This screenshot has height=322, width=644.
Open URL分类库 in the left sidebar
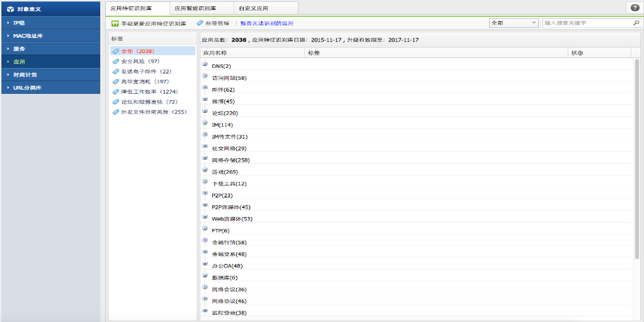click(x=28, y=87)
